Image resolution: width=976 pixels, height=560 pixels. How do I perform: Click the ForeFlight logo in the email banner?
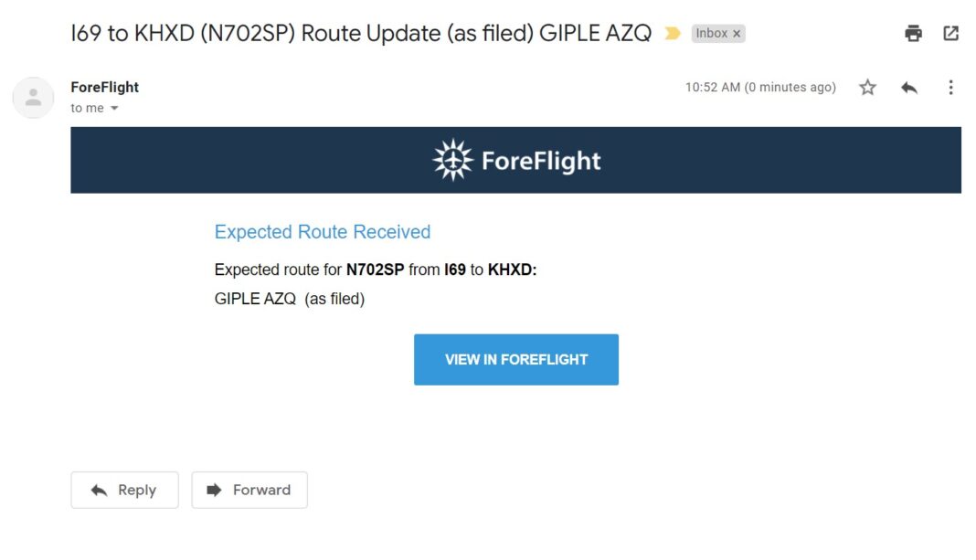(x=515, y=159)
